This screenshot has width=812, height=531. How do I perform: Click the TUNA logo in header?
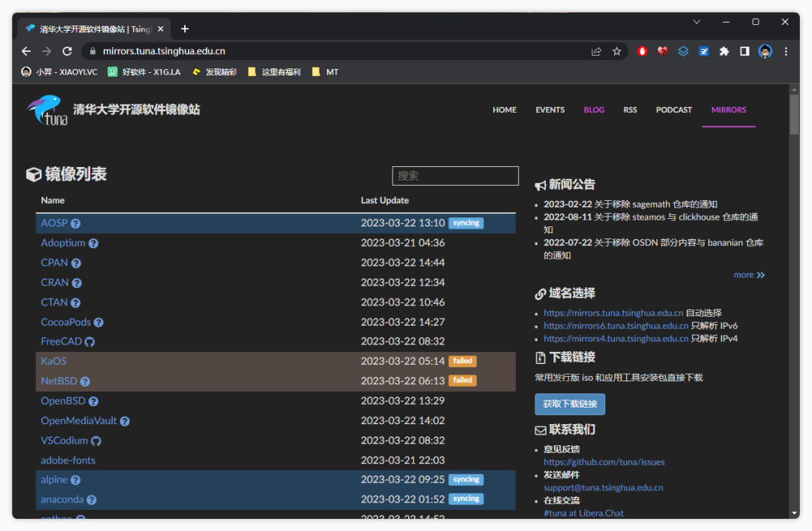coord(47,110)
